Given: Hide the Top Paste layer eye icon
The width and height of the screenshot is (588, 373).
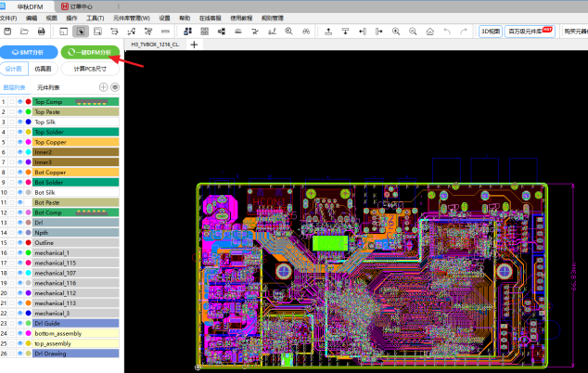Looking at the screenshot, I should 20,112.
